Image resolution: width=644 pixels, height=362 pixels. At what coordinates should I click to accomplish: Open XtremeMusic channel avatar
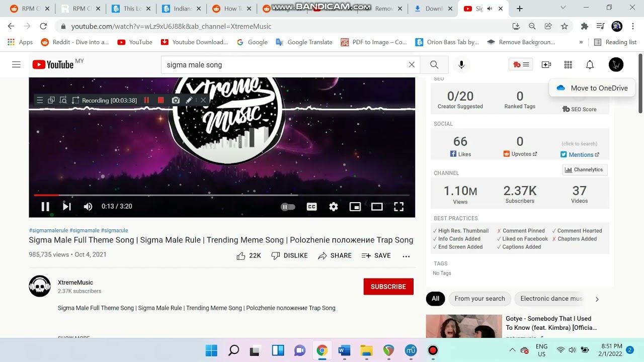coord(40,286)
